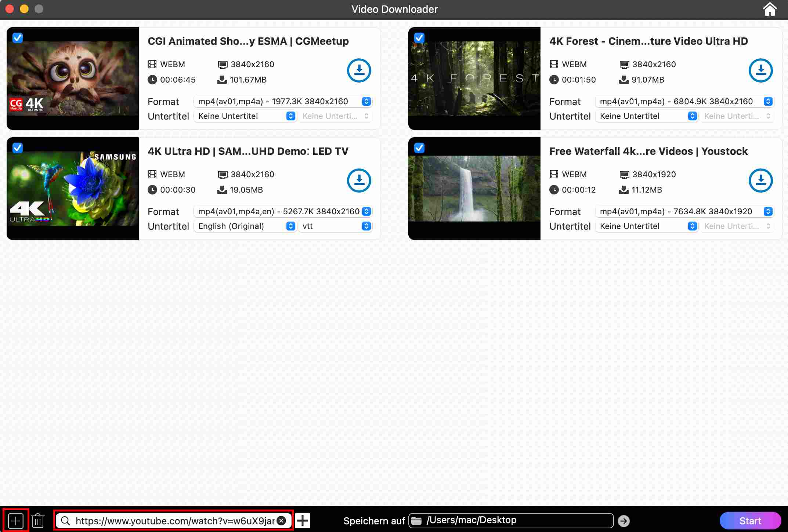This screenshot has height=532, width=788.
Task: Click the home icon in title bar
Action: [770, 9]
